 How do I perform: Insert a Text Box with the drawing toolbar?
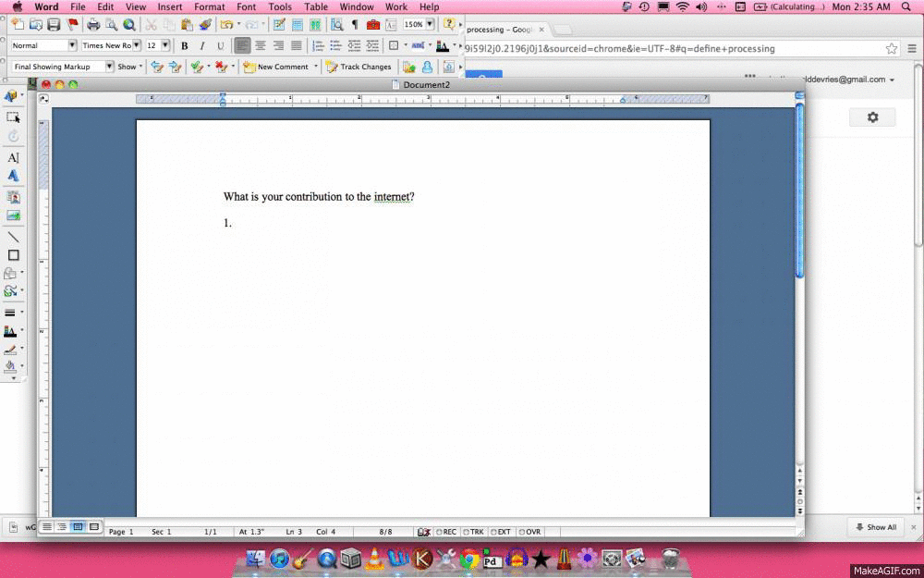pos(13,158)
